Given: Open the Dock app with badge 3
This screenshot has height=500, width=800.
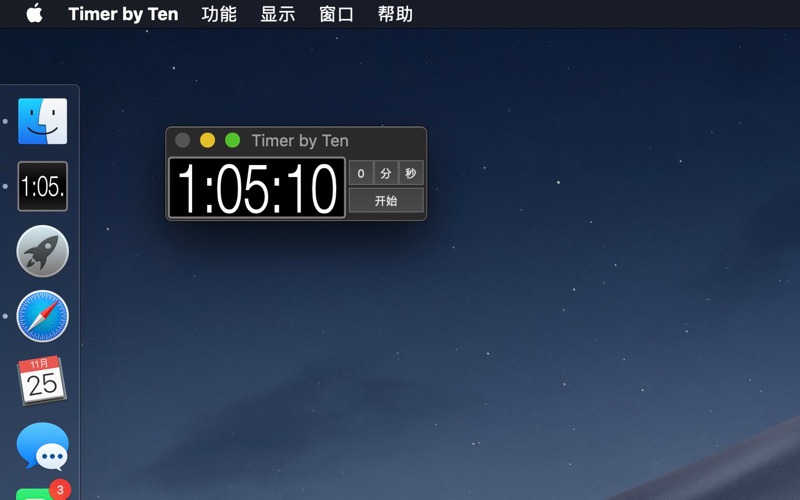Looking at the screenshot, I should pos(42,491).
